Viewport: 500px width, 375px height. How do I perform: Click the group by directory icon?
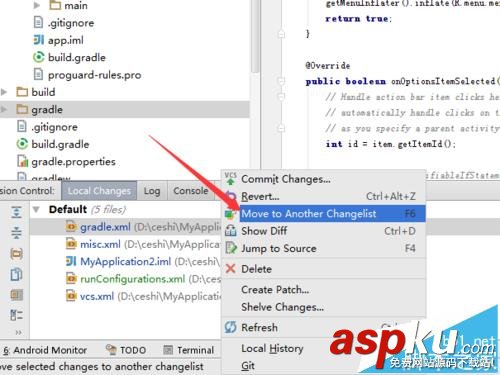click(x=16, y=315)
